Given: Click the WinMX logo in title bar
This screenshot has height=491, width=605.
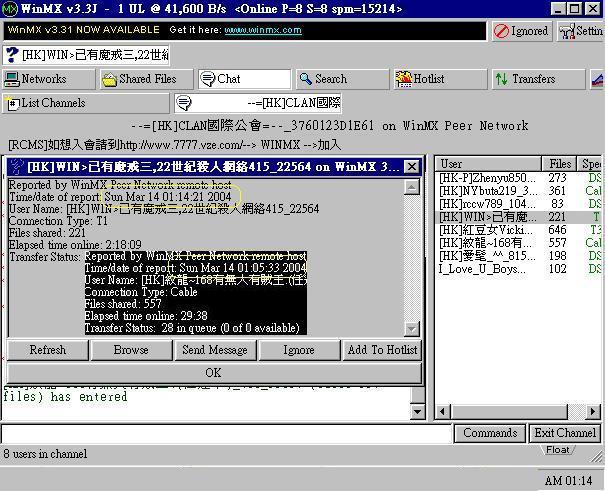Looking at the screenshot, I should pyautogui.click(x=10, y=8).
